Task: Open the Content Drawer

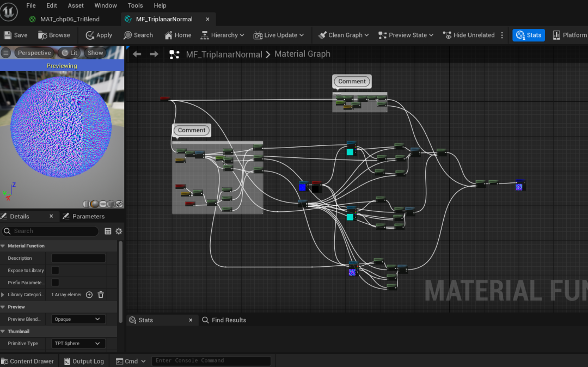Action: pos(27,361)
